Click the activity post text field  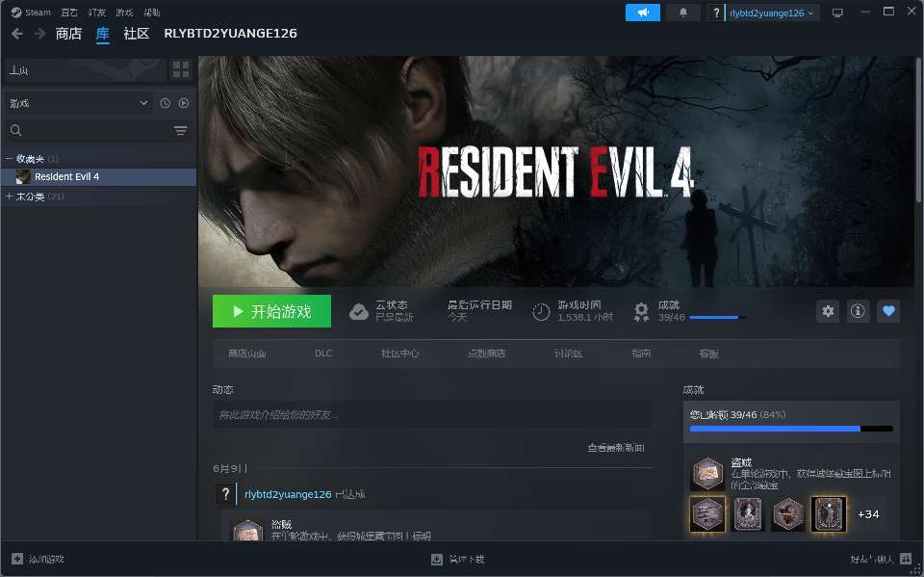(432, 415)
